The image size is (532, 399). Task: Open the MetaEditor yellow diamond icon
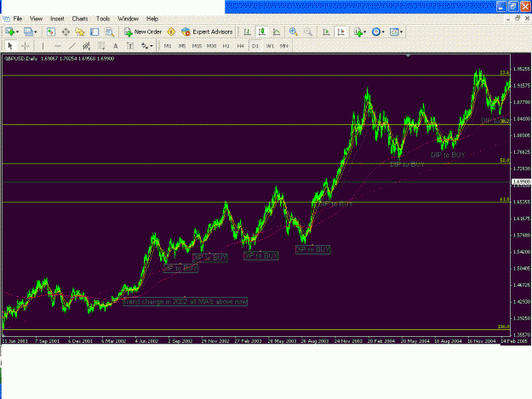tap(171, 31)
